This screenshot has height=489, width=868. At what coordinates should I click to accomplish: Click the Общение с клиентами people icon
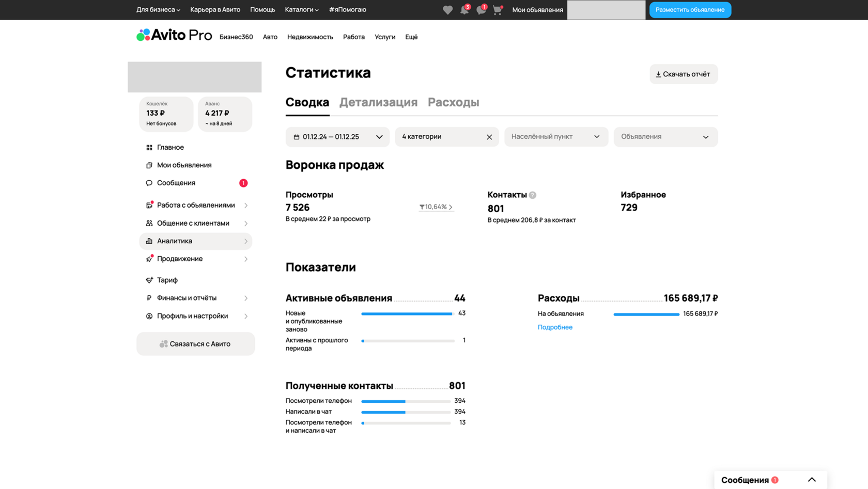point(149,223)
